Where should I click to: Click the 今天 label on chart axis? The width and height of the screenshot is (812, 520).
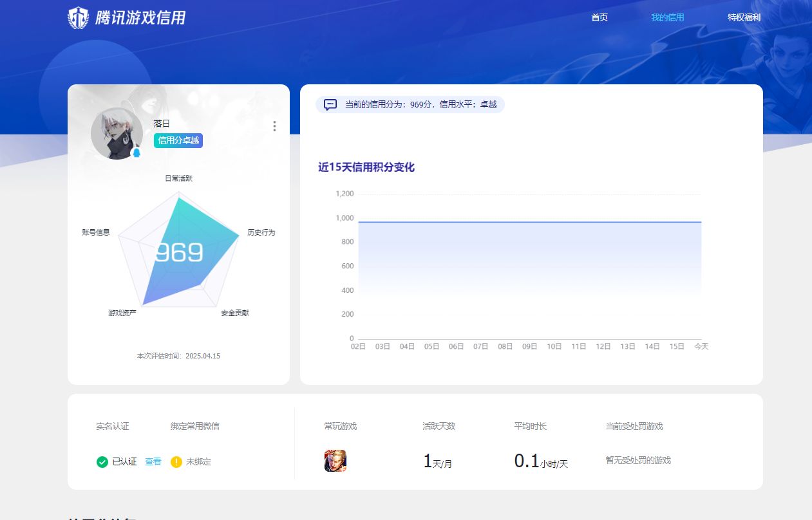(x=701, y=346)
